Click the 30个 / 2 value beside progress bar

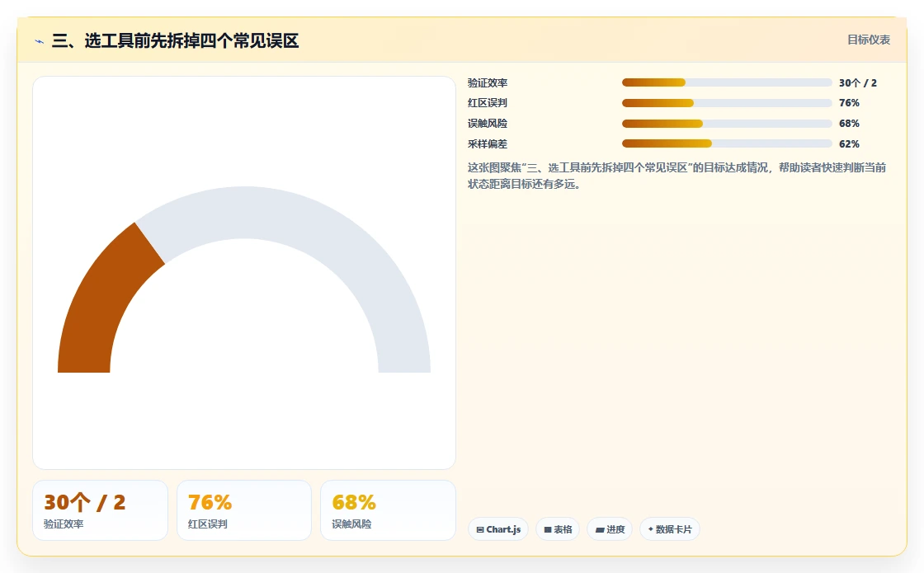pyautogui.click(x=858, y=83)
